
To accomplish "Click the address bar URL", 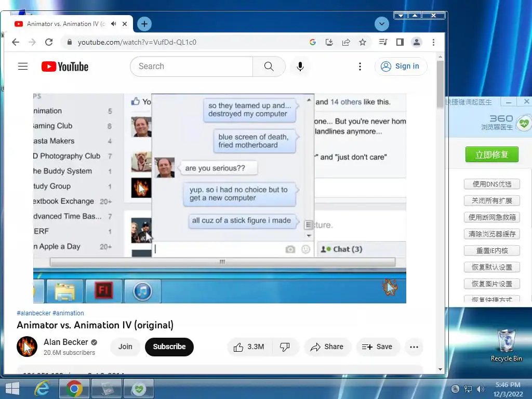I will point(137,42).
